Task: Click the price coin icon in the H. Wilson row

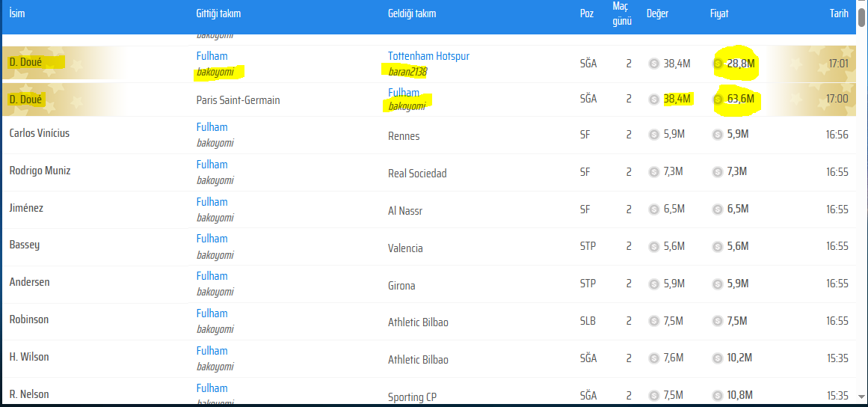Action: point(718,358)
